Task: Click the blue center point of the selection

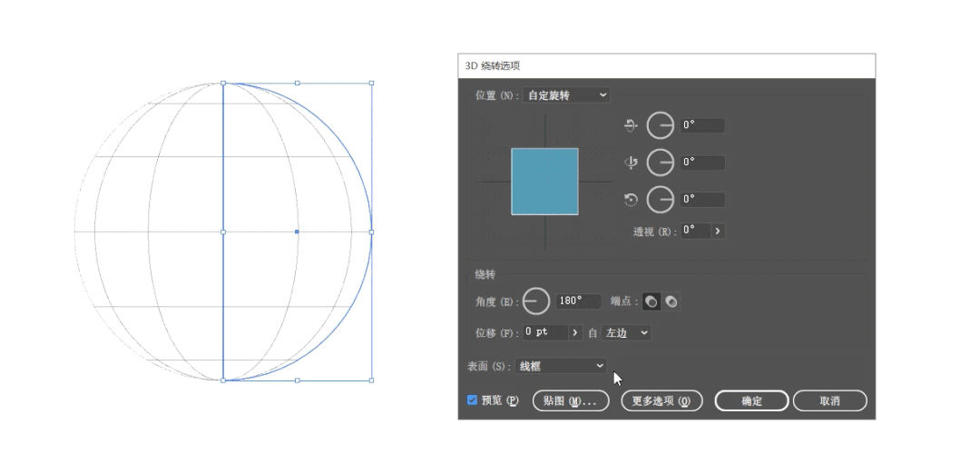Action: [x=297, y=232]
